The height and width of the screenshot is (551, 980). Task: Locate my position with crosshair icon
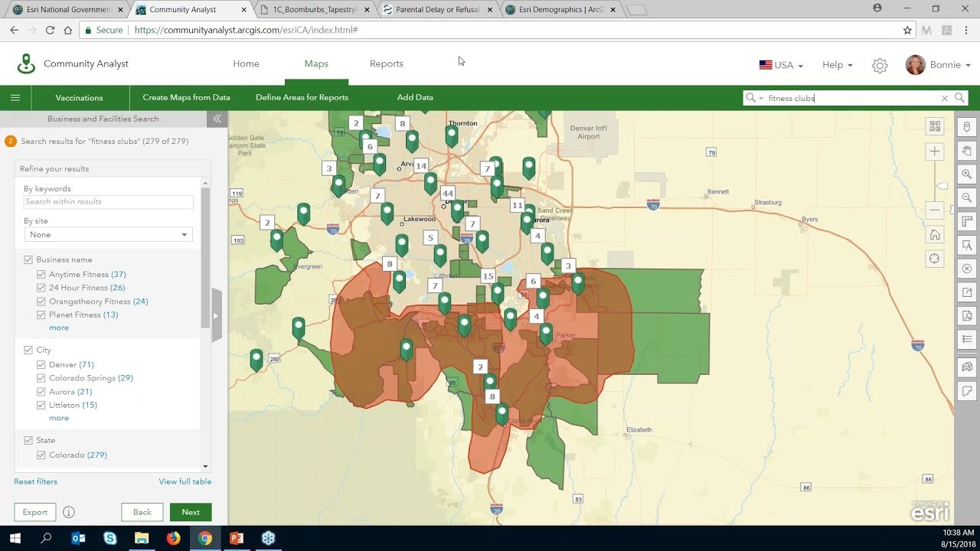[935, 259]
